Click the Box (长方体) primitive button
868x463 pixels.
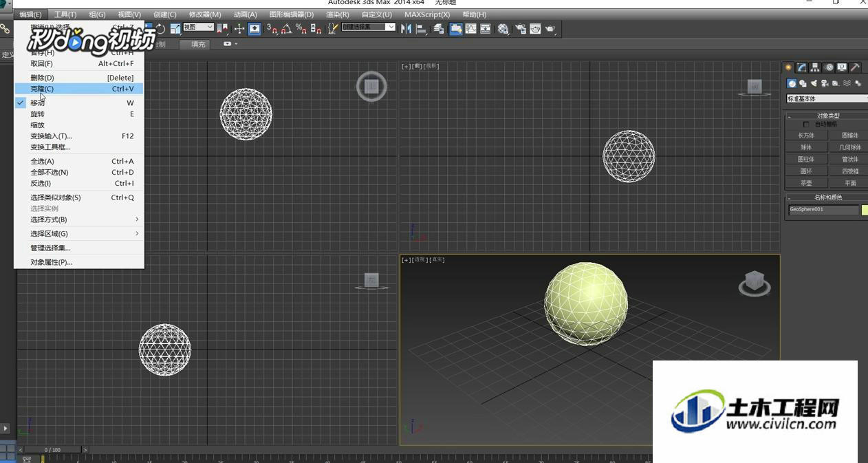806,136
